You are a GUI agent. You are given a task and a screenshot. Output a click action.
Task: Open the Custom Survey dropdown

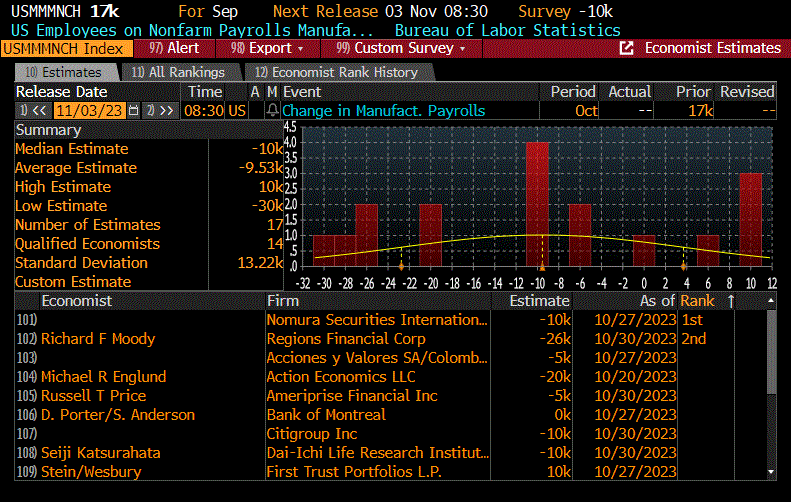(401, 48)
